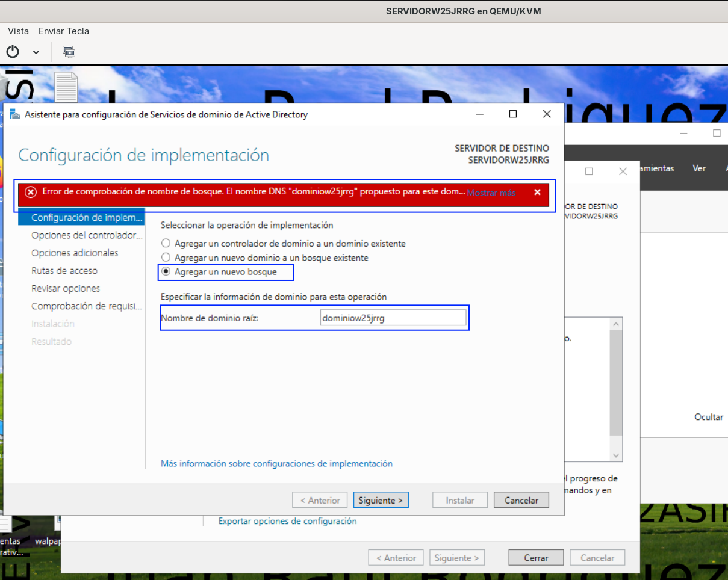The image size is (728, 580).
Task: Open the Ver menu in Server Manager
Action: [699, 168]
